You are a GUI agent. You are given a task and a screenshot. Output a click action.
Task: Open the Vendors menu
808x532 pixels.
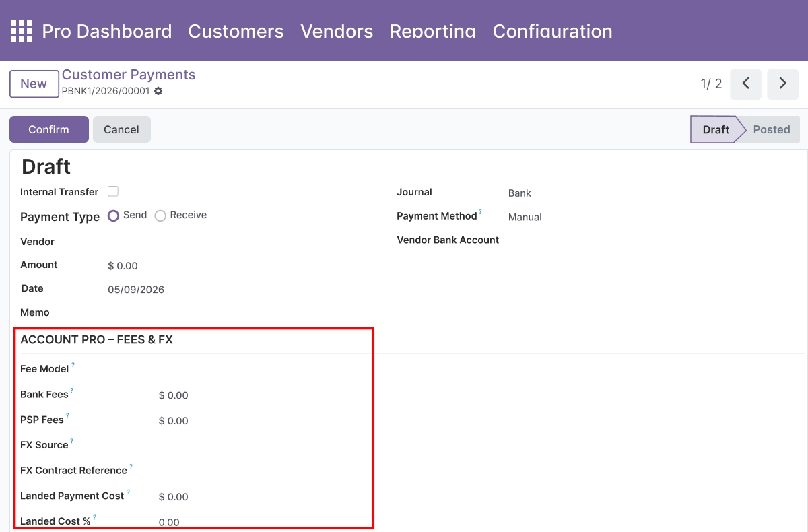[337, 31]
